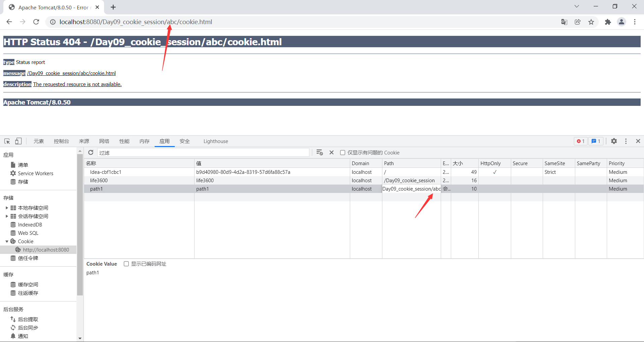Screen dimensions: 644x342
Task: Open 存储 item under 应用
Action: point(23,182)
